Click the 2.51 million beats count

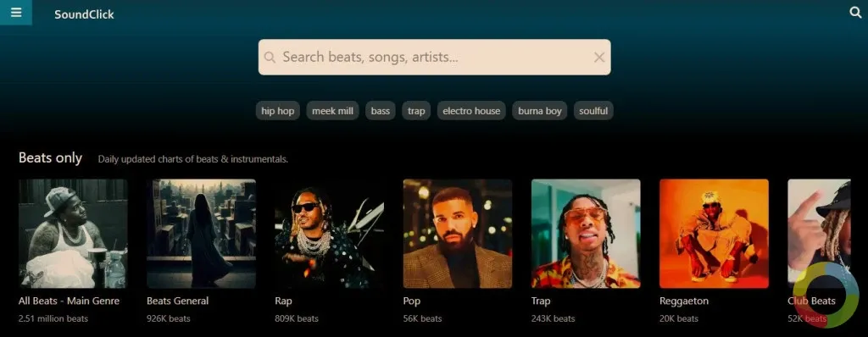[x=53, y=318]
